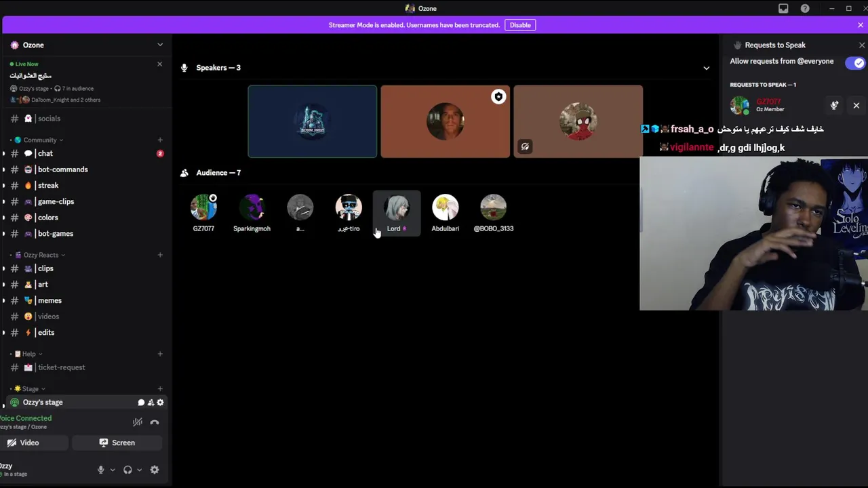Screen dimensions: 868x488
Task: Invite GZ7077 to speak on stage
Action: 835,106
